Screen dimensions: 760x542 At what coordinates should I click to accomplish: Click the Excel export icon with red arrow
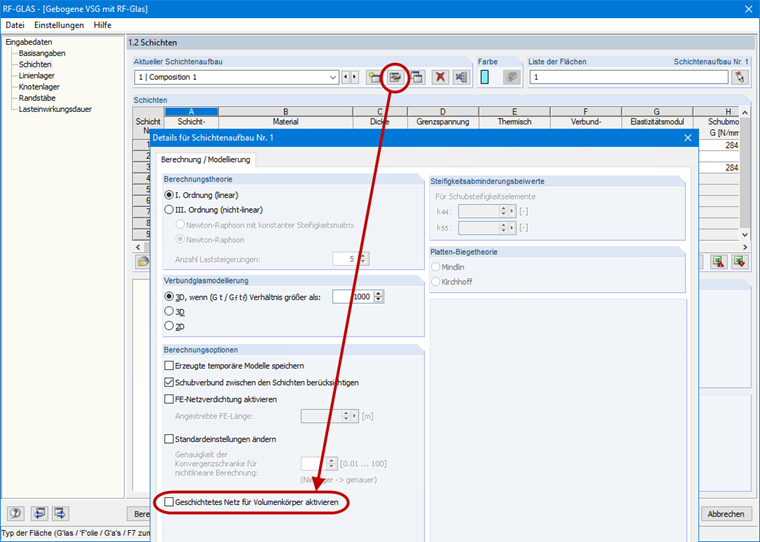coord(718,262)
